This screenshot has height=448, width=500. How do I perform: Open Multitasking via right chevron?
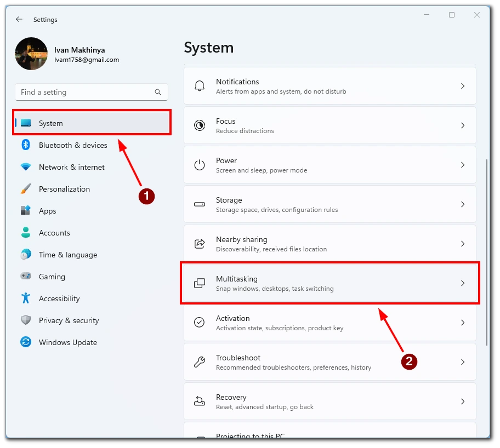[x=463, y=283]
